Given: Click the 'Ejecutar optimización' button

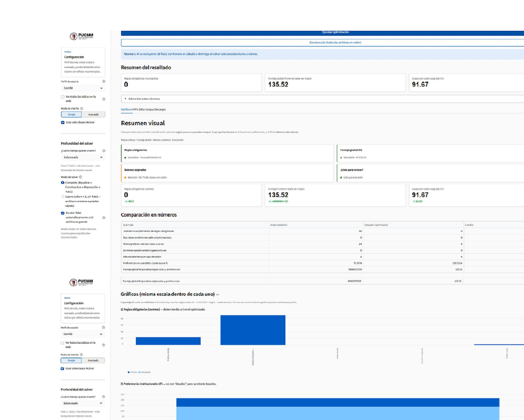Looking at the screenshot, I should 323,33.
